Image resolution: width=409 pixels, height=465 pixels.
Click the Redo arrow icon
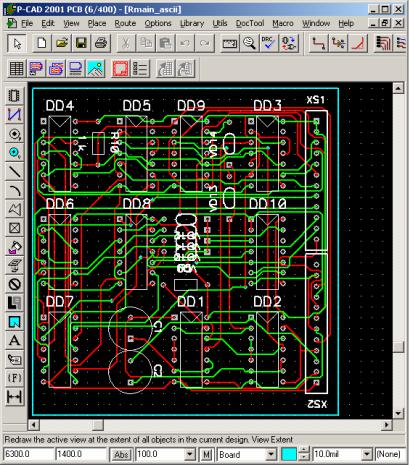204,43
